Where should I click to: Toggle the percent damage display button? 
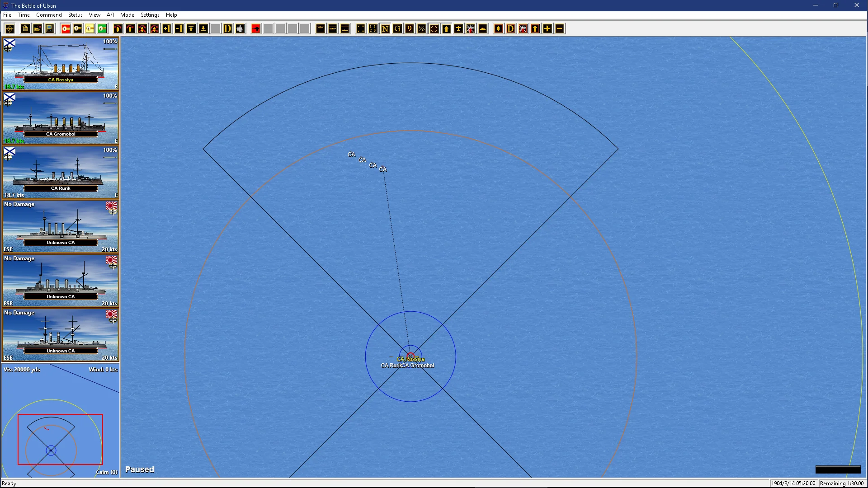coord(422,29)
